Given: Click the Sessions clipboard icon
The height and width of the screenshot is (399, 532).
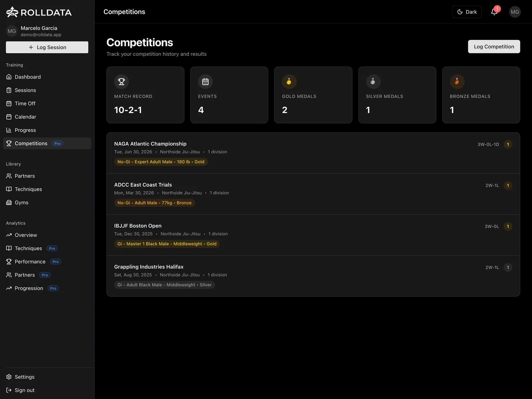Looking at the screenshot, I should 9,90.
